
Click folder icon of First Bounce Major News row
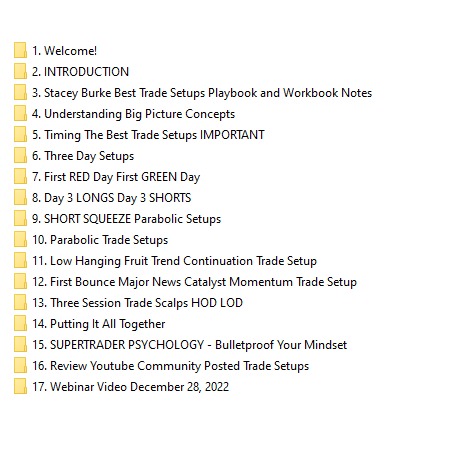20,281
